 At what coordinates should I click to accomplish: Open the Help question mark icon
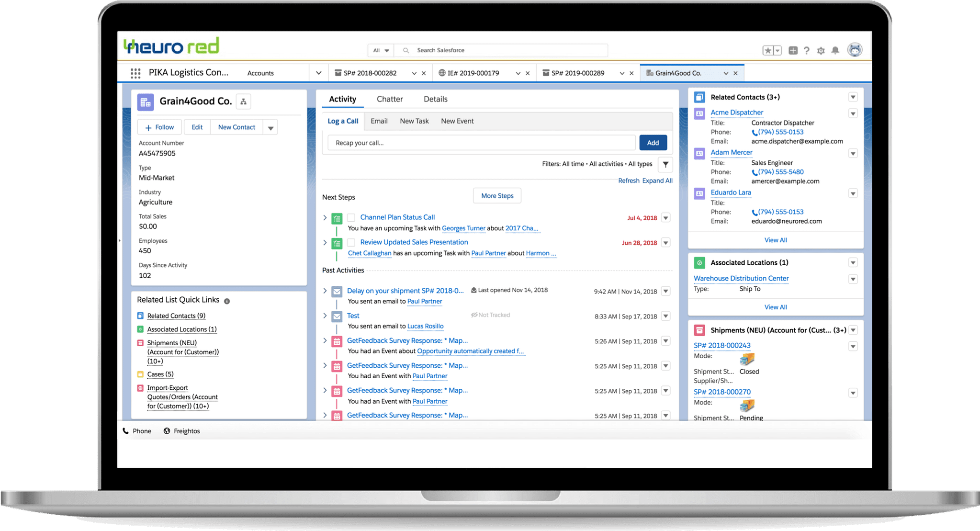(x=807, y=50)
